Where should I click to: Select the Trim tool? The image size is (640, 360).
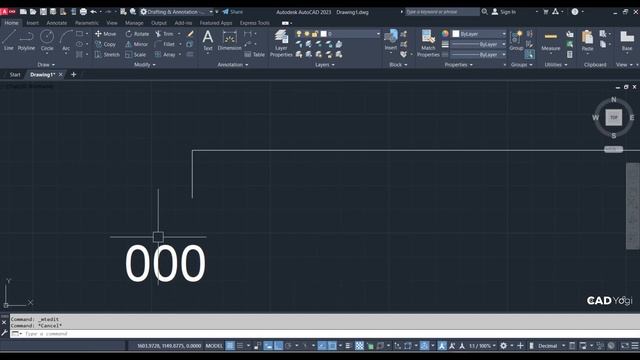coord(164,34)
